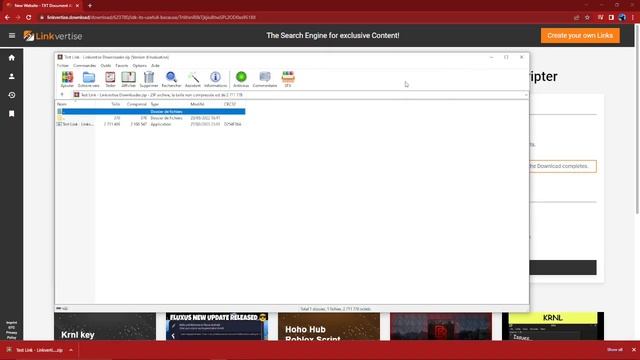
Task: Close the browser downloads bar
Action: click(634, 350)
